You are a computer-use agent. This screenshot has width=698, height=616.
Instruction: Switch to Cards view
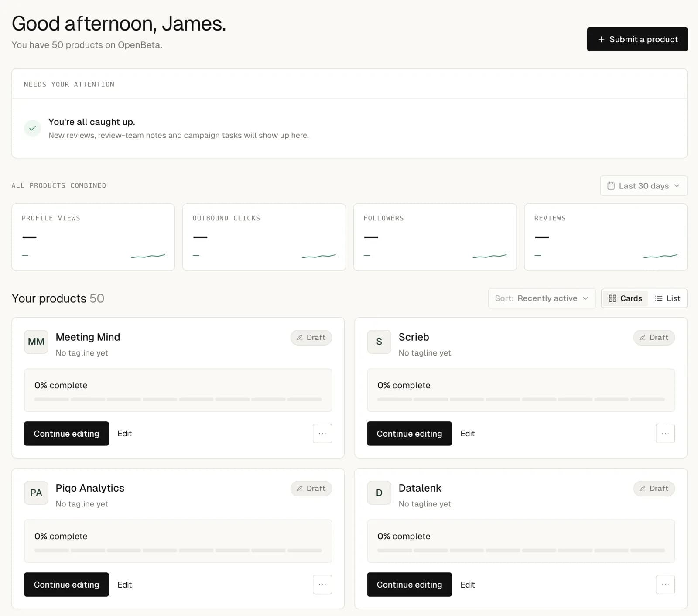point(625,298)
